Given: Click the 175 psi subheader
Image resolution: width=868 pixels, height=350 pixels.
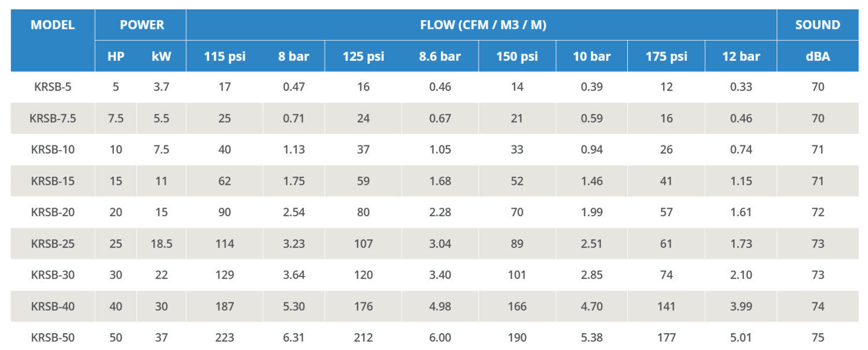Looking at the screenshot, I should tap(666, 56).
